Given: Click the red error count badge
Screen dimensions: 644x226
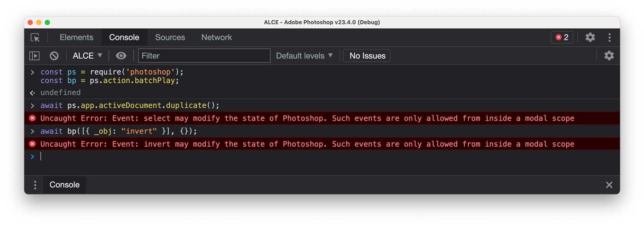Looking at the screenshot, I should coord(562,37).
